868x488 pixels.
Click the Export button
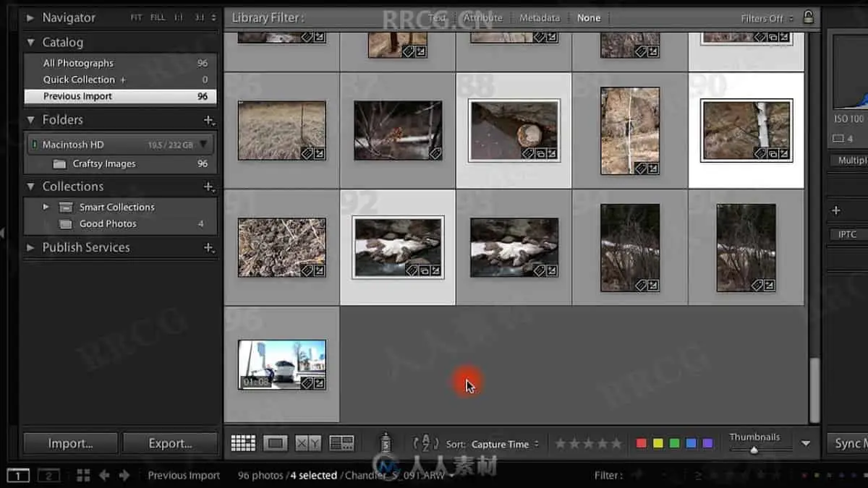pyautogui.click(x=170, y=443)
